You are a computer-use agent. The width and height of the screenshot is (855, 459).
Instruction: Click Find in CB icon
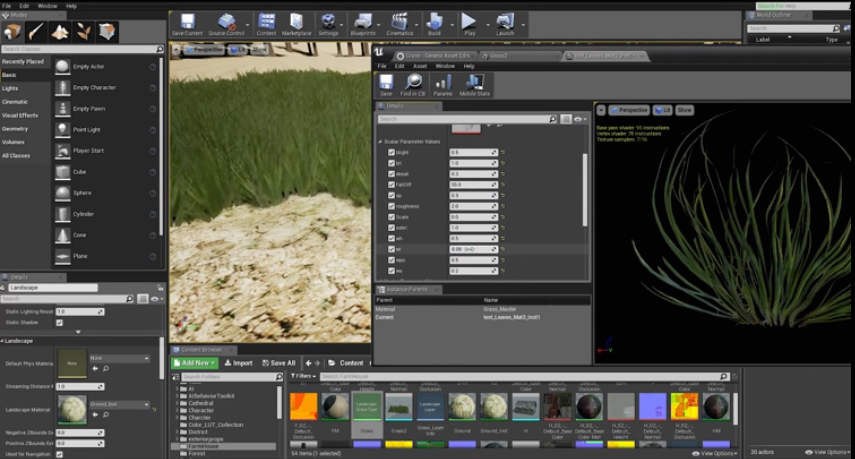tap(413, 86)
